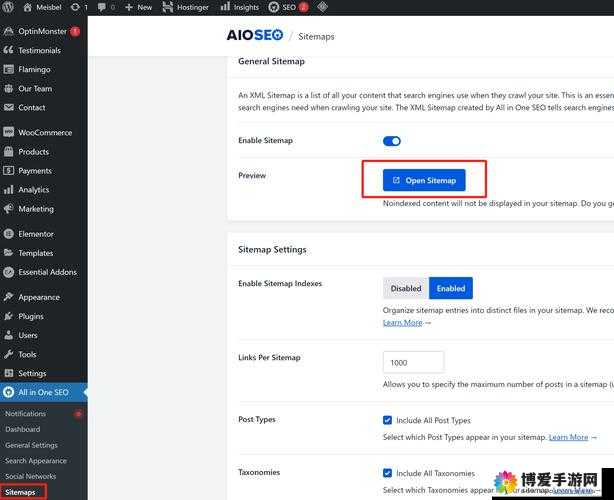Click the AIOSEO logo
The width and height of the screenshot is (614, 500).
point(255,35)
